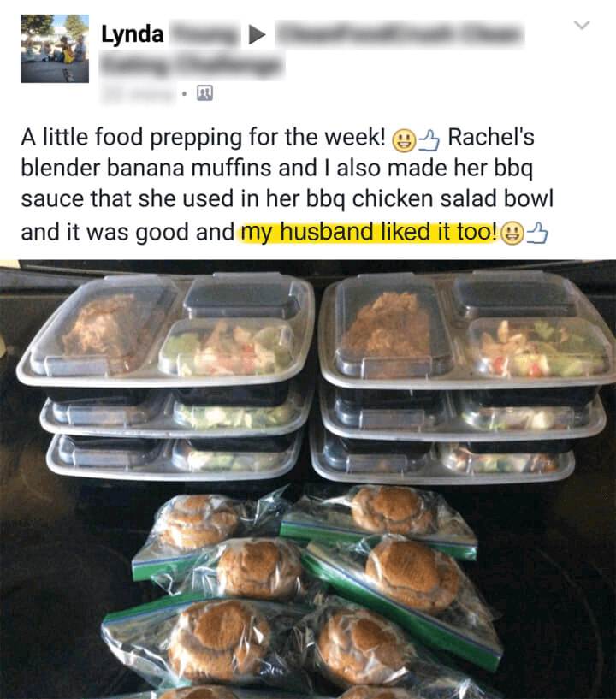Click the blurred surname after Lynda
616x699 pixels.
pos(204,34)
